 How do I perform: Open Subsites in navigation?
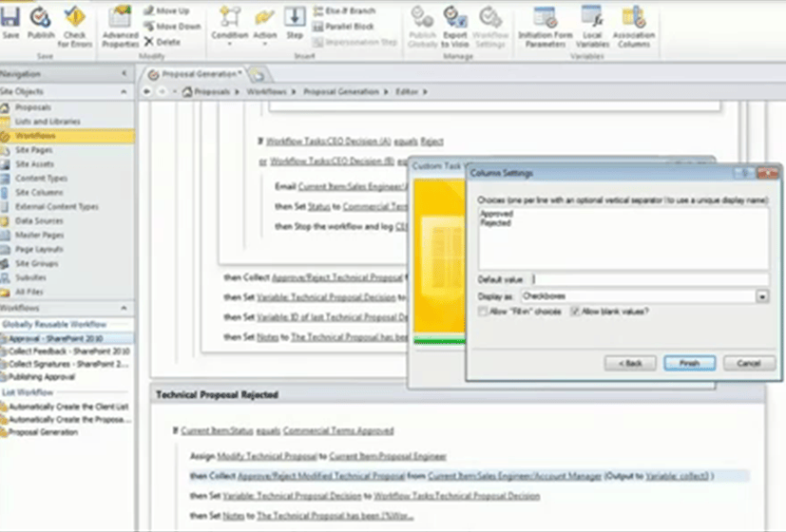click(30, 277)
